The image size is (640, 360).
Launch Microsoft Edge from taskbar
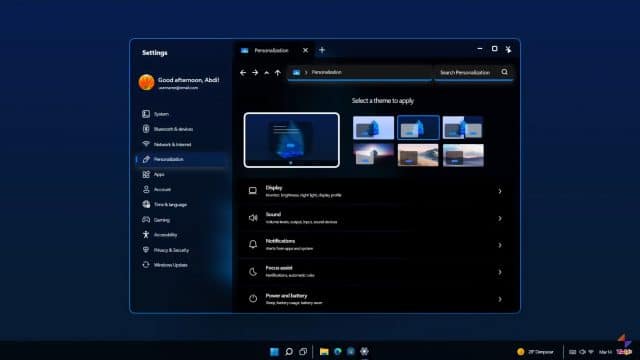(338, 351)
